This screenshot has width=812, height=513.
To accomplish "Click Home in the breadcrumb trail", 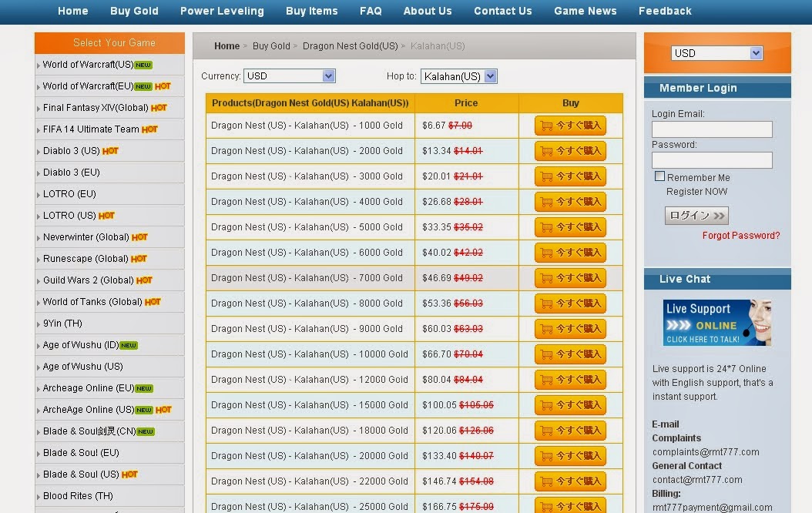I will [x=226, y=46].
